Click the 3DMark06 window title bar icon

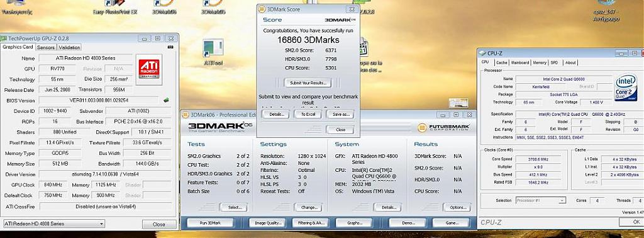[185, 115]
